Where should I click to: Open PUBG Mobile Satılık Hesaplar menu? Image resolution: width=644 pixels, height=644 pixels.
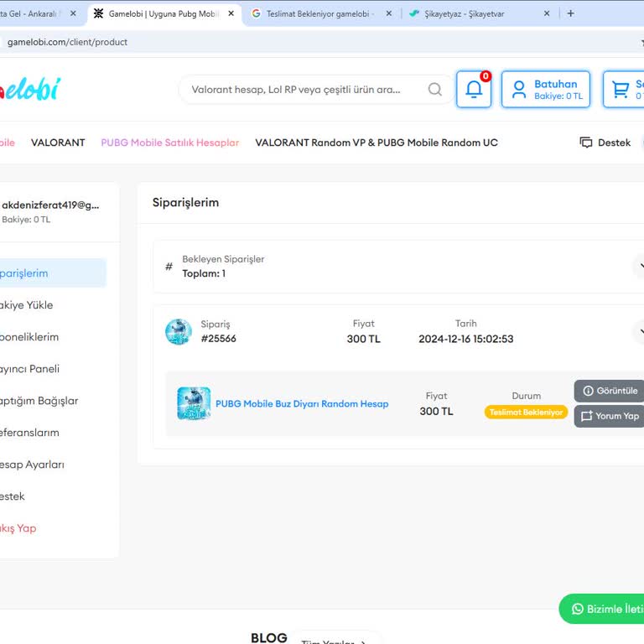[x=170, y=143]
